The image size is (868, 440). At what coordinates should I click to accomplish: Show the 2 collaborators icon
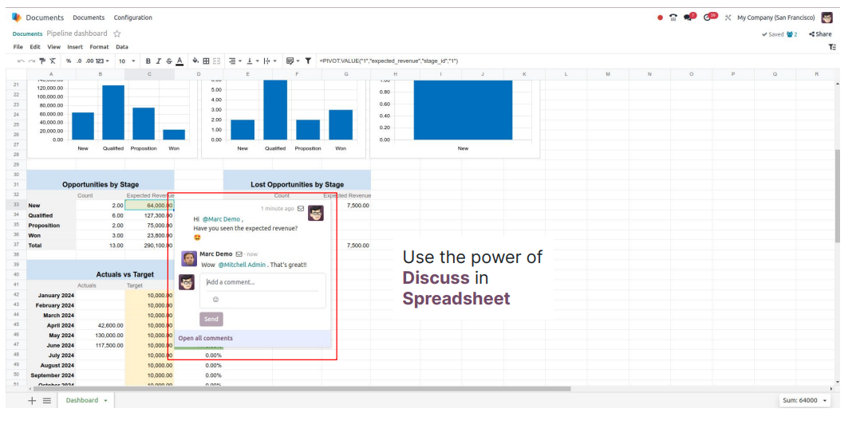coord(792,34)
